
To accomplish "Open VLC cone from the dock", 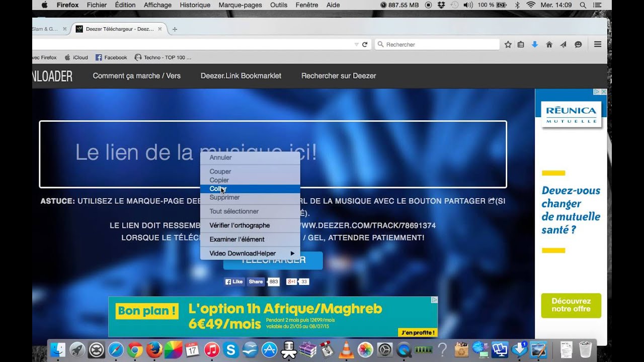I will [x=346, y=349].
